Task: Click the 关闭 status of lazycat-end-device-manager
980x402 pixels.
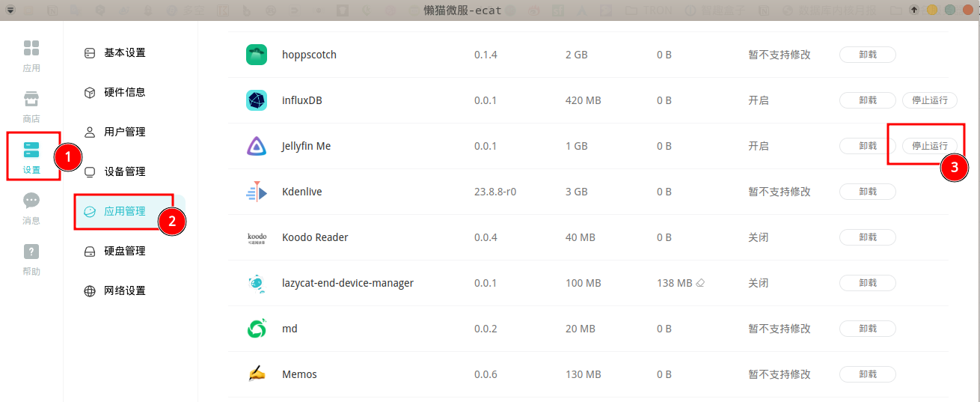Action: (759, 283)
